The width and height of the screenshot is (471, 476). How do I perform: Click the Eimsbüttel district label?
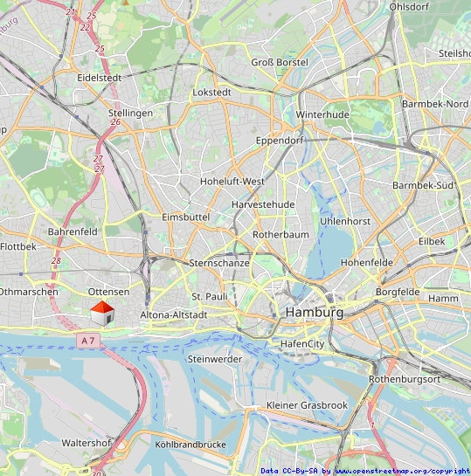(186, 217)
